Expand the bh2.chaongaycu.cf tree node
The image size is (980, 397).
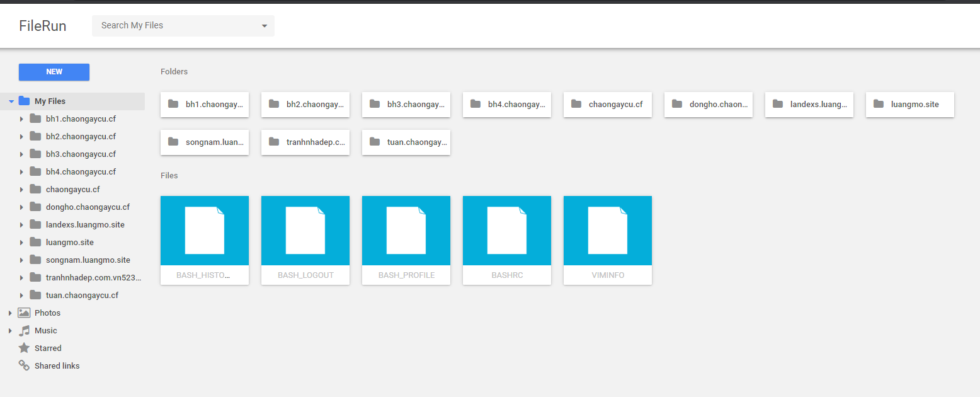tap(22, 137)
